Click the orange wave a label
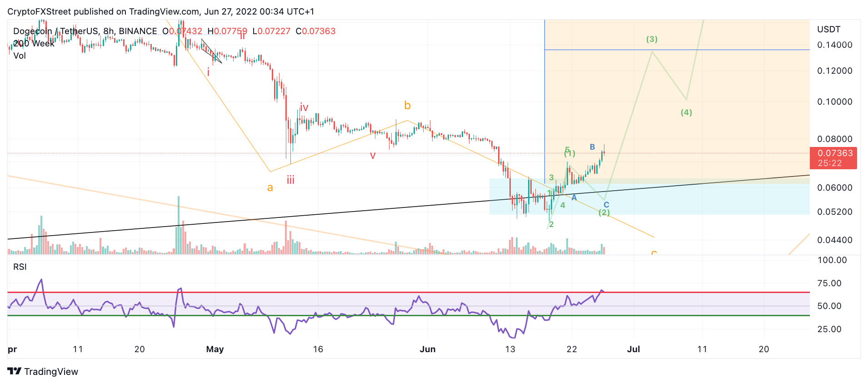 (x=270, y=187)
